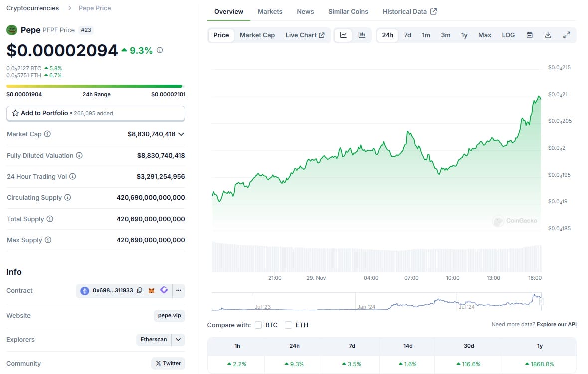Select 1y chart range
588x374 pixels.
[464, 35]
